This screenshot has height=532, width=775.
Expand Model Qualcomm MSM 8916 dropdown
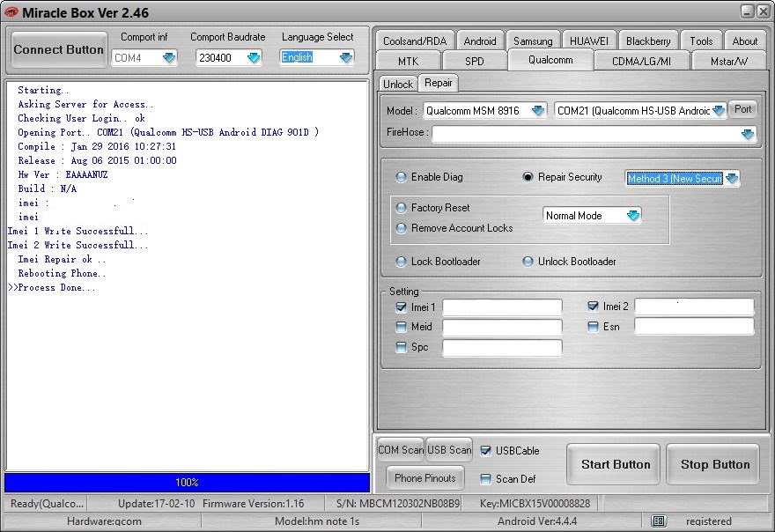538,111
